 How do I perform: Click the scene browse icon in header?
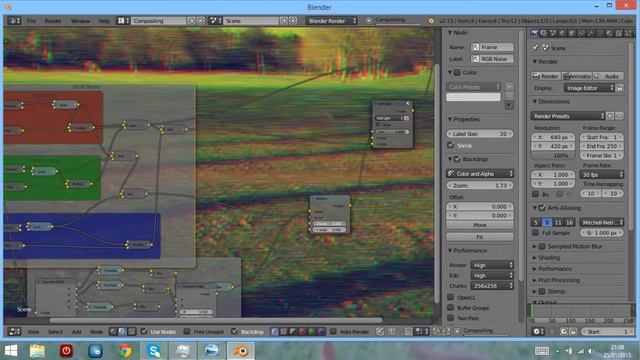click(215, 20)
